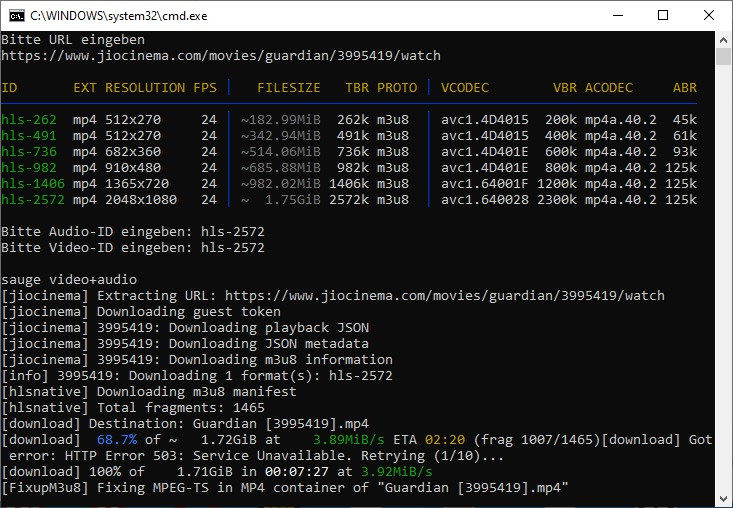Minimize the command prompt window
Image resolution: width=733 pixels, height=508 pixels.
615,15
